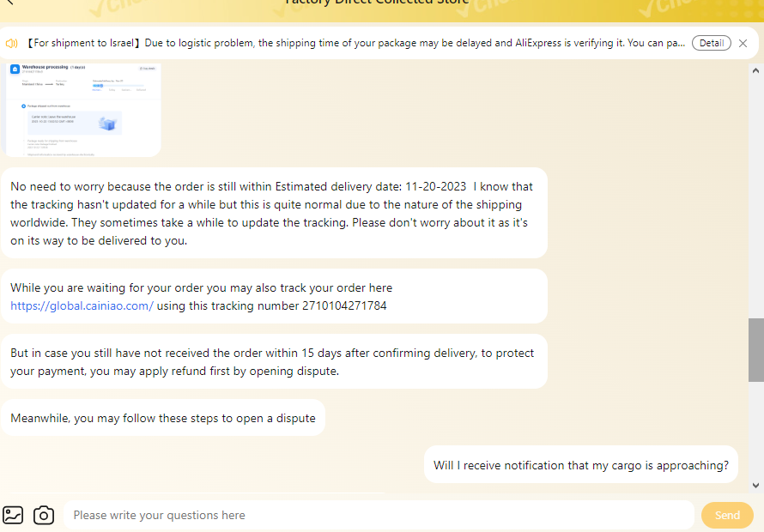Open the global.cainiao.com tracking link
The height and width of the screenshot is (532, 764).
click(x=82, y=305)
